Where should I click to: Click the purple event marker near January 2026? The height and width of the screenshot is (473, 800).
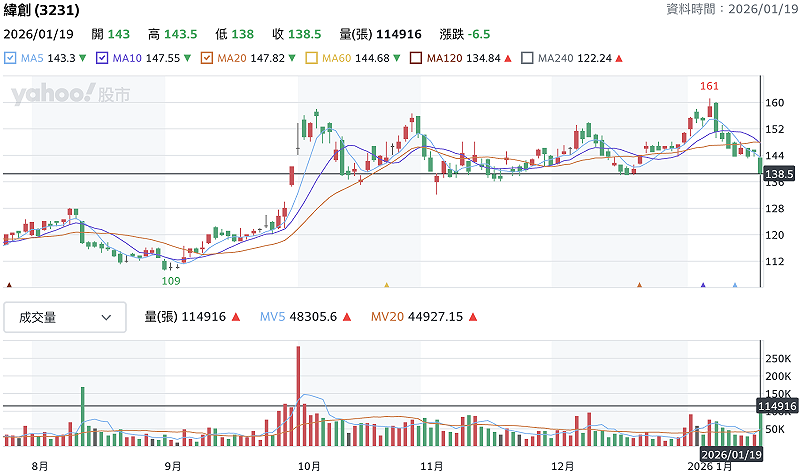tap(704, 285)
